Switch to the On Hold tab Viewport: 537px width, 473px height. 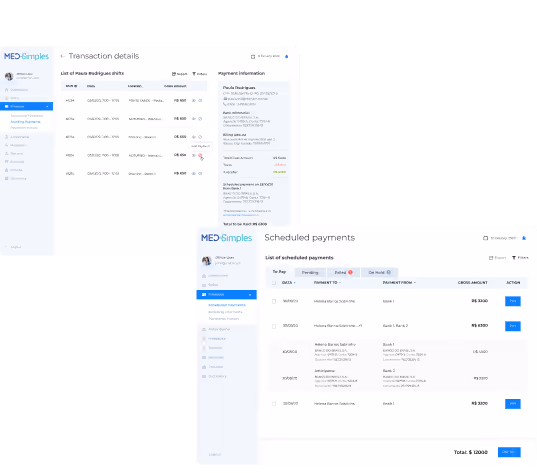tap(379, 273)
